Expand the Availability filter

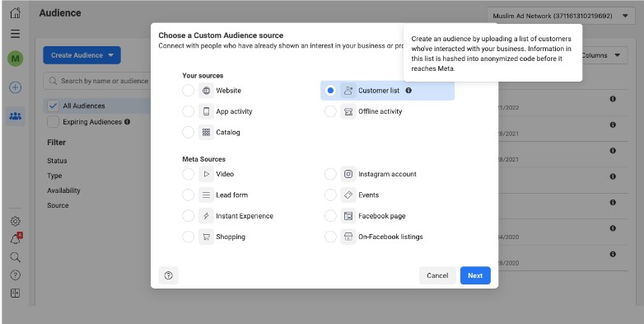(x=63, y=190)
